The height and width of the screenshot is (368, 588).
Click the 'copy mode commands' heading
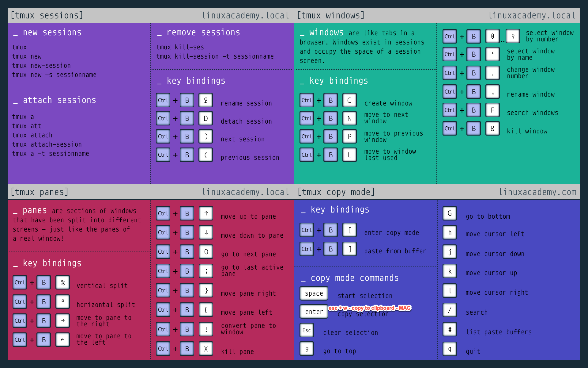tap(355, 278)
